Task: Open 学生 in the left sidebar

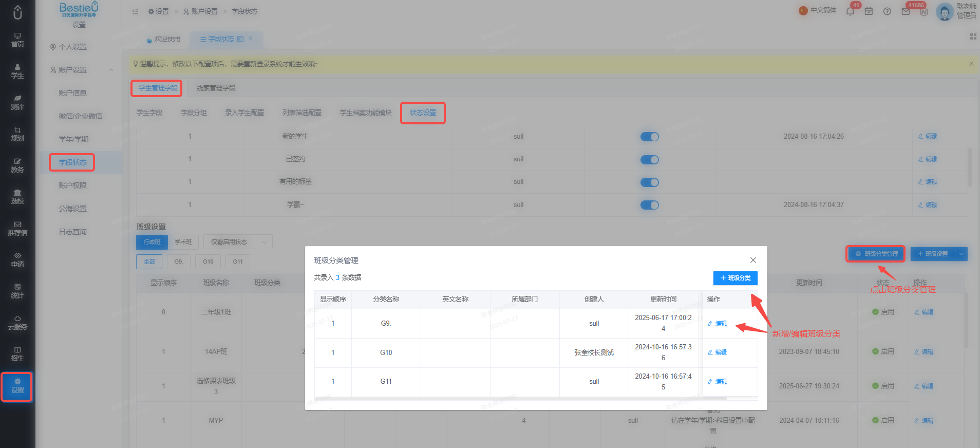Action: (17, 71)
